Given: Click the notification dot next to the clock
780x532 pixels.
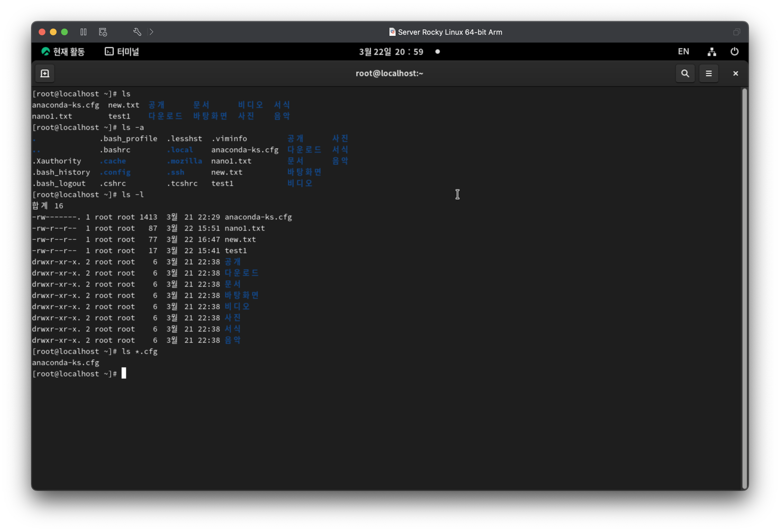Looking at the screenshot, I should tap(437, 52).
